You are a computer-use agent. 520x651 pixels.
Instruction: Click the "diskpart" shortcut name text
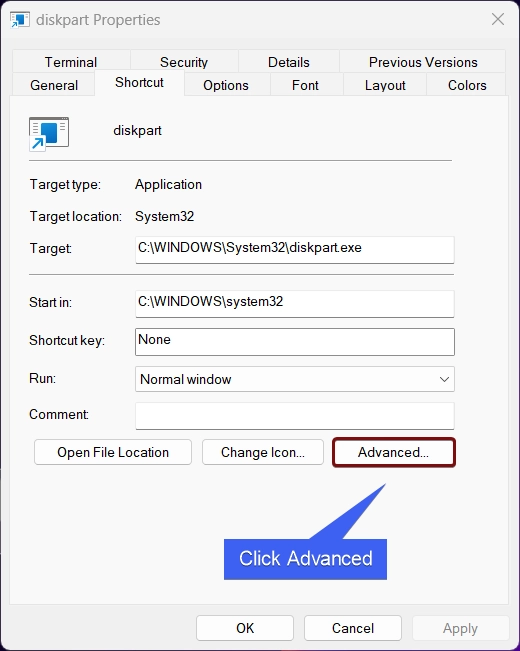pos(137,130)
